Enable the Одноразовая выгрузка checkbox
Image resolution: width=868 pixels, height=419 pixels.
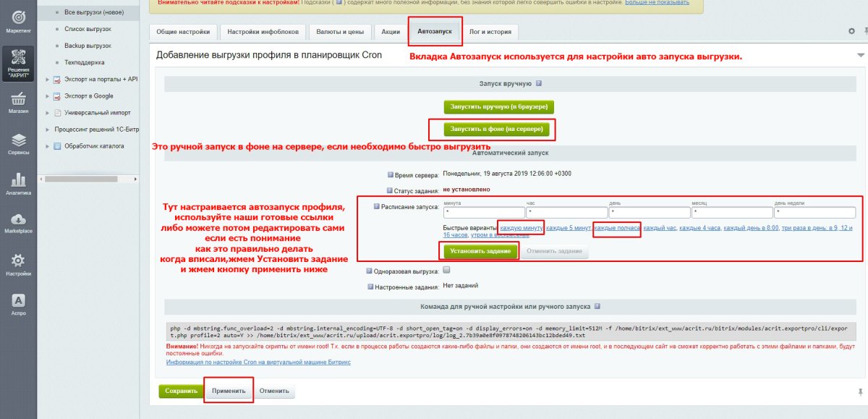pos(446,271)
